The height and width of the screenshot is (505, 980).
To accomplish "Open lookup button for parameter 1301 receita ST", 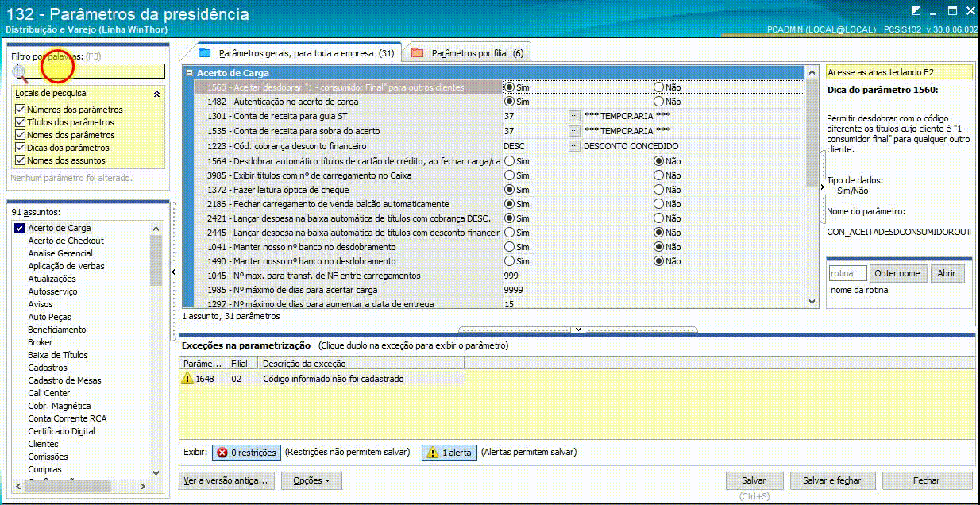I will (574, 117).
